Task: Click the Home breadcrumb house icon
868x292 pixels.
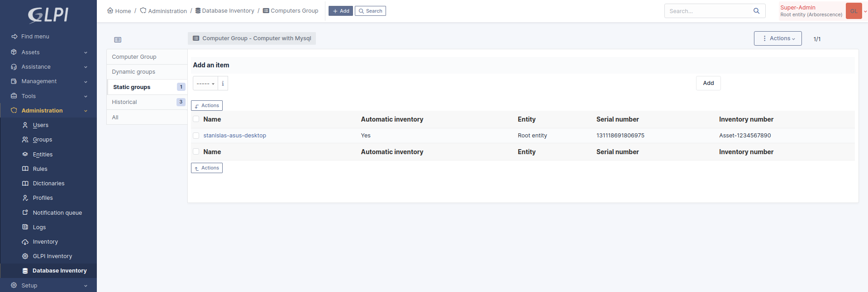Action: (110, 10)
